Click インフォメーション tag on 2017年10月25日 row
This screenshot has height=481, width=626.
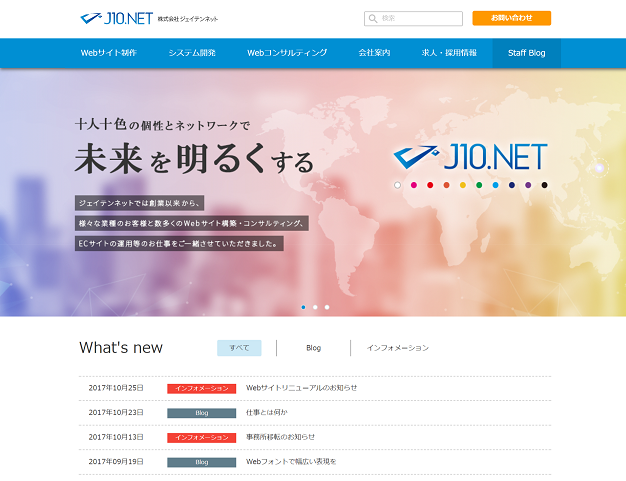point(202,388)
